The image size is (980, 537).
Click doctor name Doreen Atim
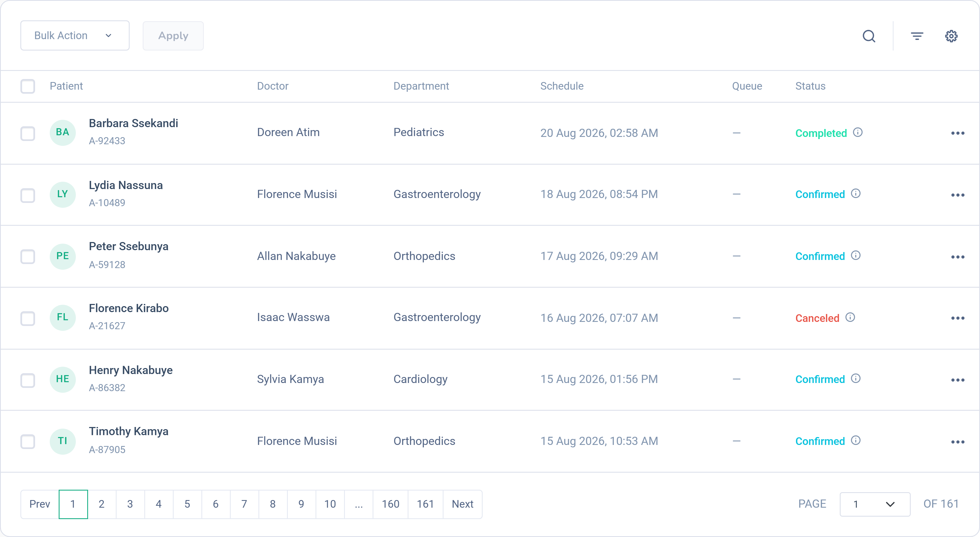(288, 132)
